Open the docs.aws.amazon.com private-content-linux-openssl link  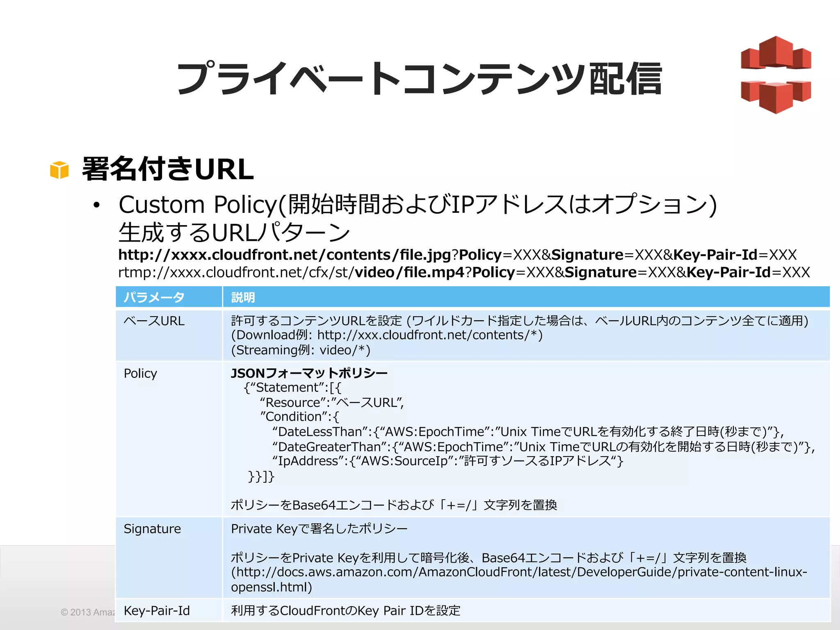click(x=519, y=580)
